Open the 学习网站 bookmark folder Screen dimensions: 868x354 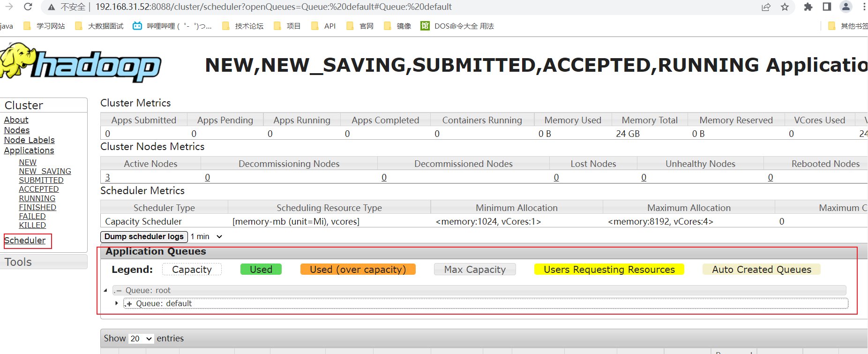pyautogui.click(x=44, y=26)
